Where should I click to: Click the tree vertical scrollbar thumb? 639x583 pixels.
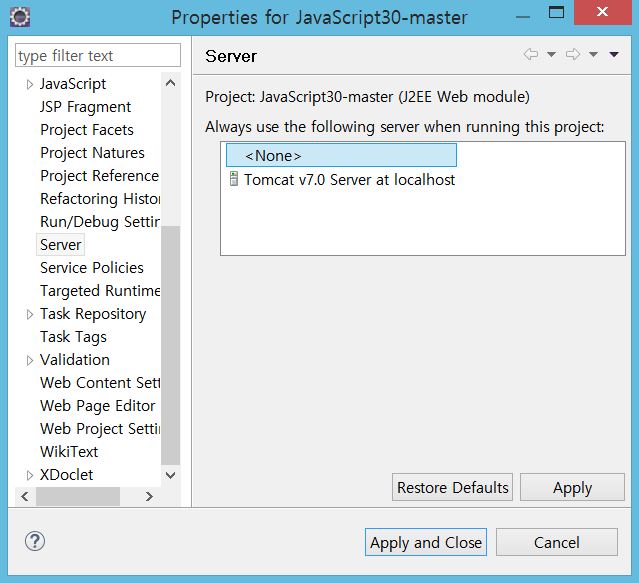tap(171, 345)
